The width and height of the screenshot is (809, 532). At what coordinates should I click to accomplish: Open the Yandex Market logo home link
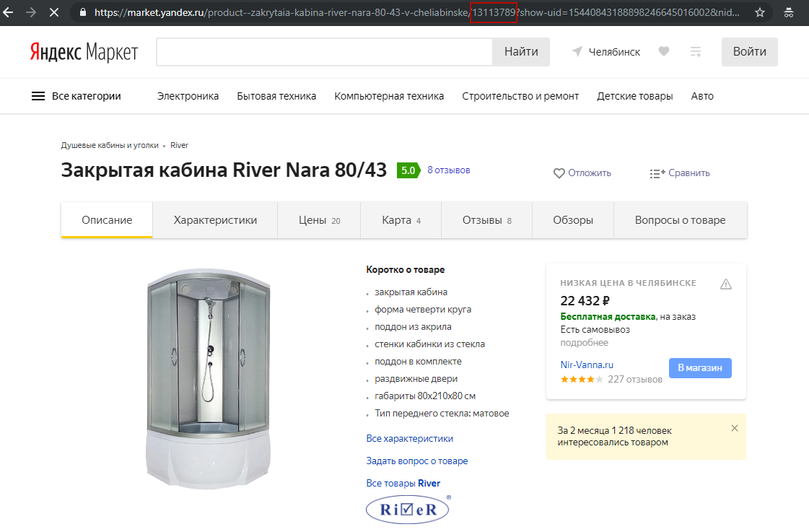click(84, 52)
